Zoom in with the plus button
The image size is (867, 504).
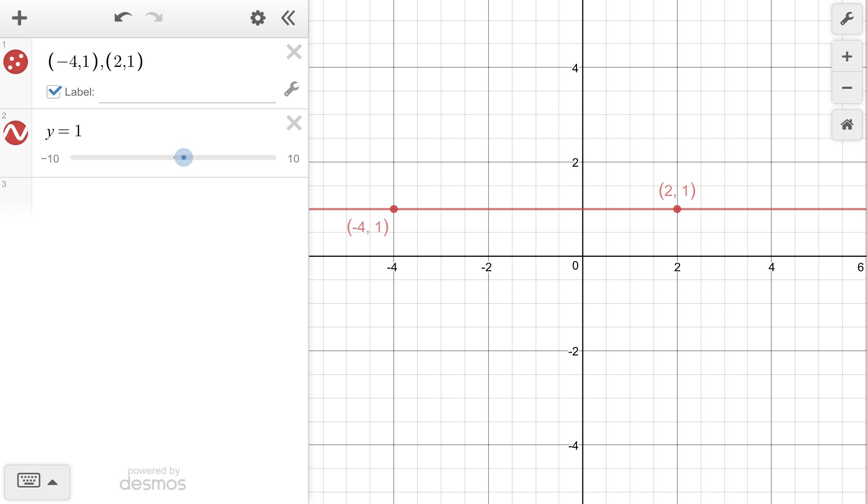point(847,57)
